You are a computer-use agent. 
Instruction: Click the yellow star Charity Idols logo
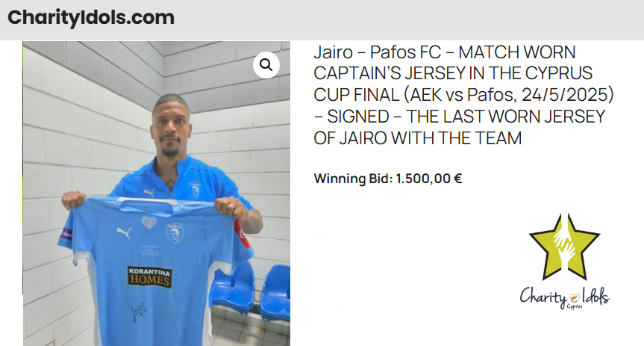564,247
